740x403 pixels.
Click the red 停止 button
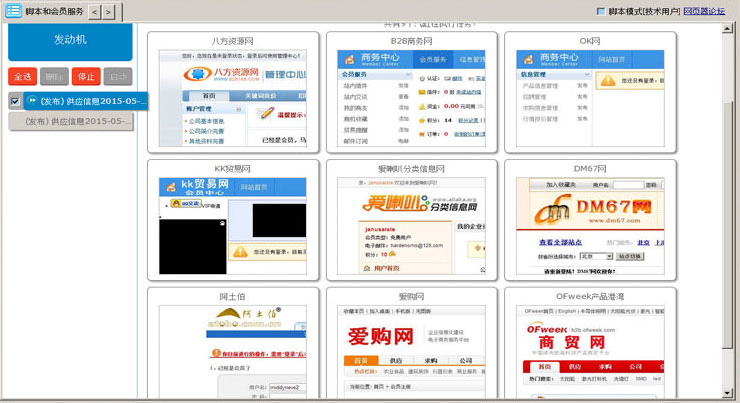point(86,76)
